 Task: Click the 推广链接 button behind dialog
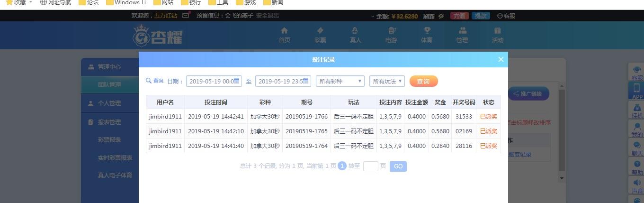tap(528, 93)
